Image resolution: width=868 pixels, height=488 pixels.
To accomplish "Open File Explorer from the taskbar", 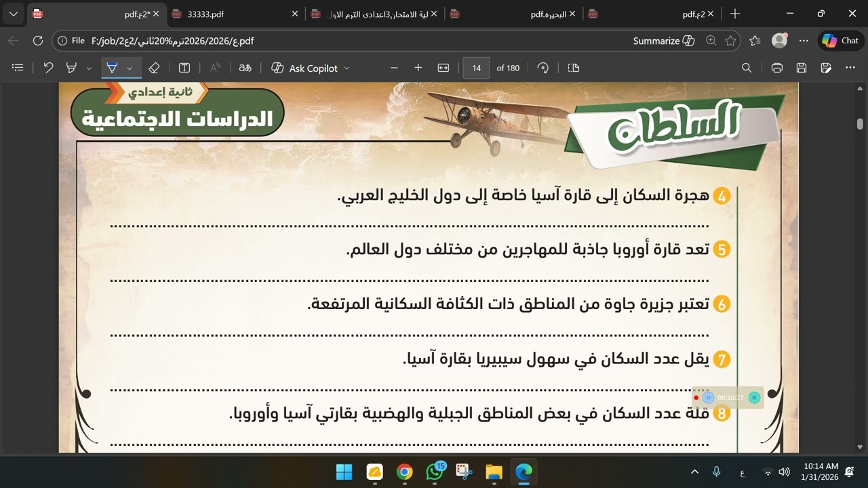I will point(494,472).
